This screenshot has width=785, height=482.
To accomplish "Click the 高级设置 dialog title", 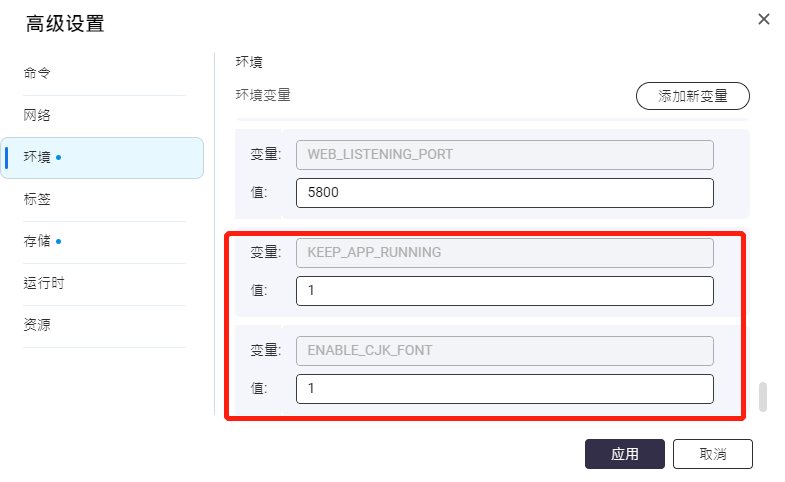I will tap(65, 24).
